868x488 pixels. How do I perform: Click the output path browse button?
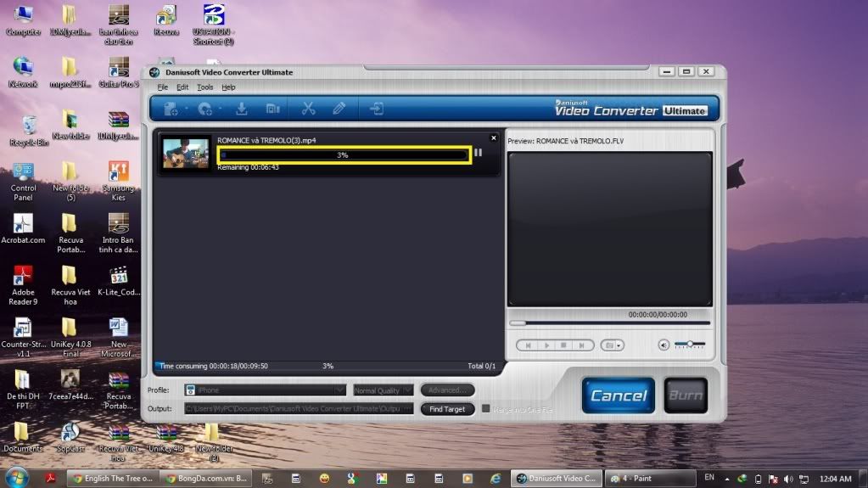[407, 409]
